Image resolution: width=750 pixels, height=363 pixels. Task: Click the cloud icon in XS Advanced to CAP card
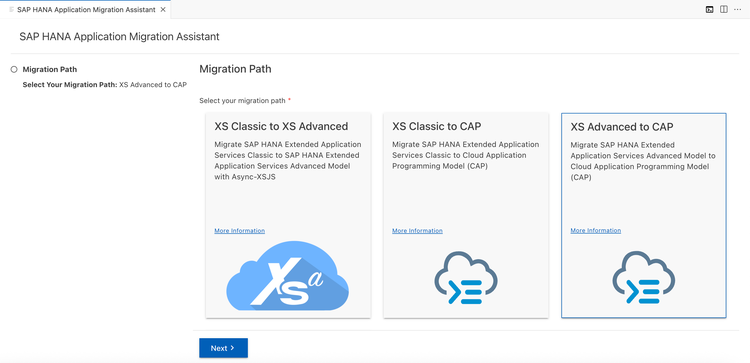644,278
